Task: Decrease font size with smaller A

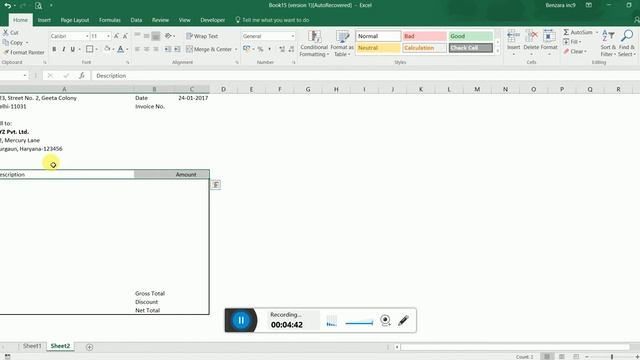Action: click(x=125, y=36)
